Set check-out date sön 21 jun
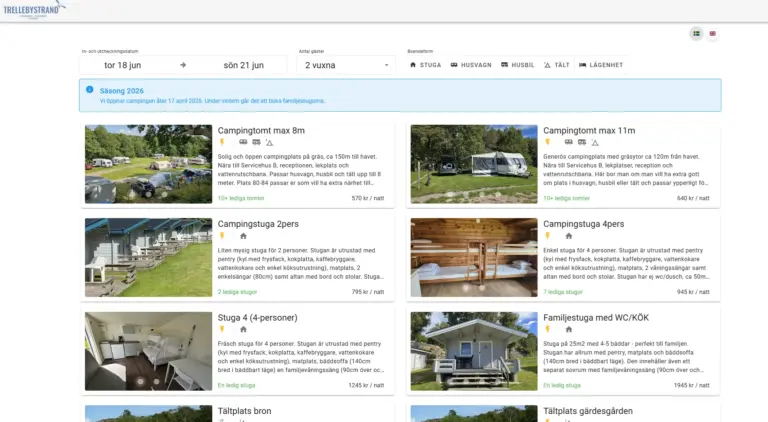 coord(243,65)
